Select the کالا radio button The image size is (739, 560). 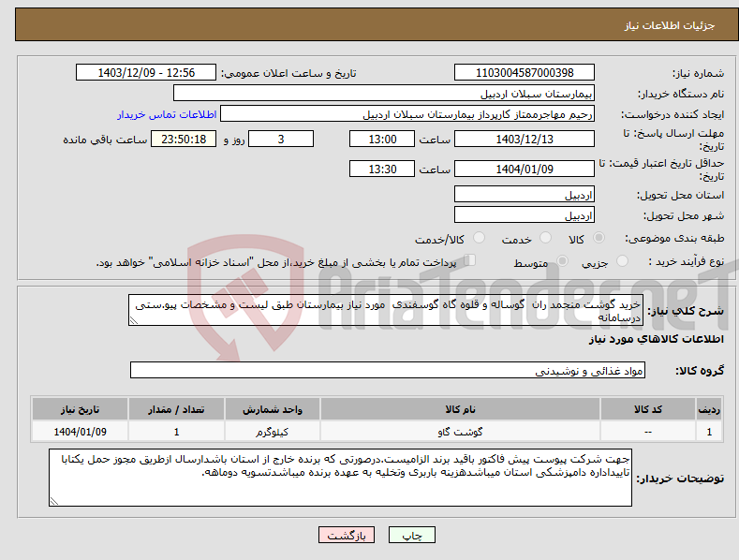coord(599,238)
